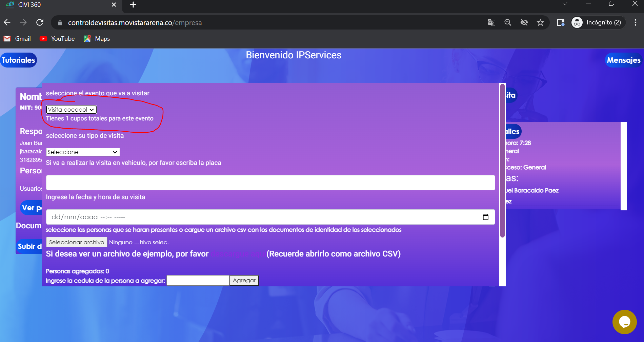Click the crossed-eye tracking protection icon
This screenshot has height=342, width=644.
point(524,22)
